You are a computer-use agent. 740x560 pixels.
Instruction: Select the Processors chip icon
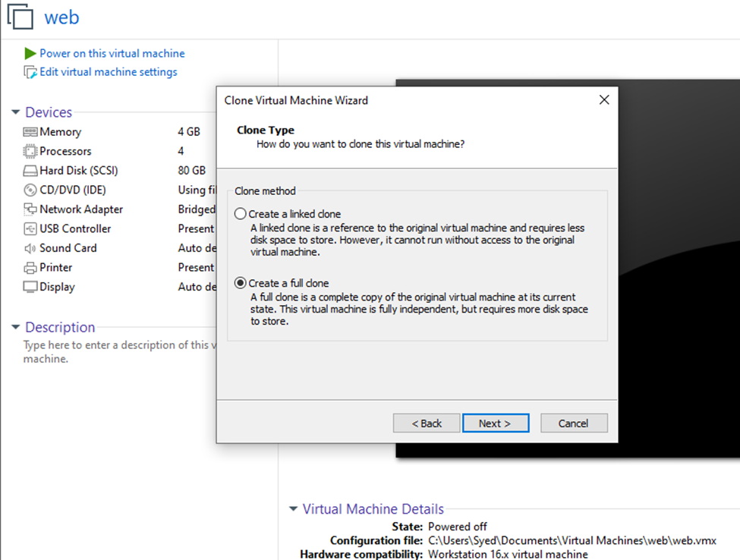30,151
